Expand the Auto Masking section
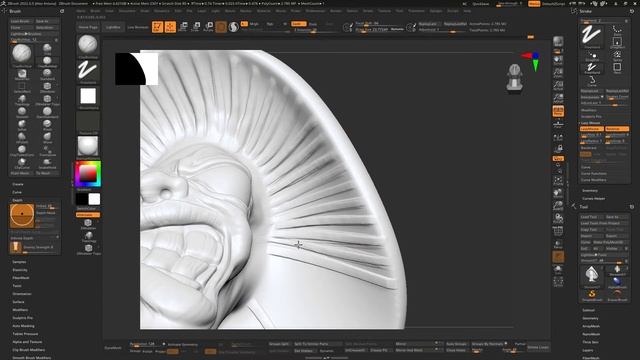This screenshot has width=640, height=360. pos(23,326)
